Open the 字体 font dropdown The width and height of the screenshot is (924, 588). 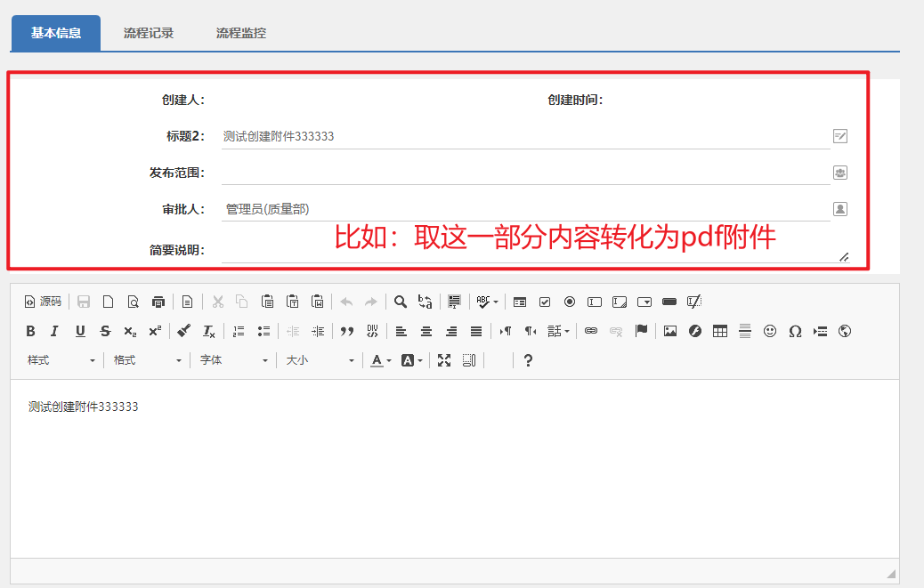pos(233,359)
